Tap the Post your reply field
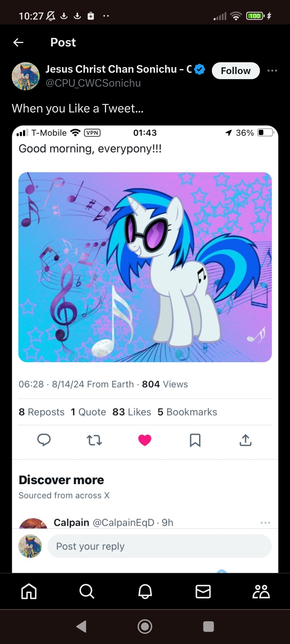 coord(160,546)
